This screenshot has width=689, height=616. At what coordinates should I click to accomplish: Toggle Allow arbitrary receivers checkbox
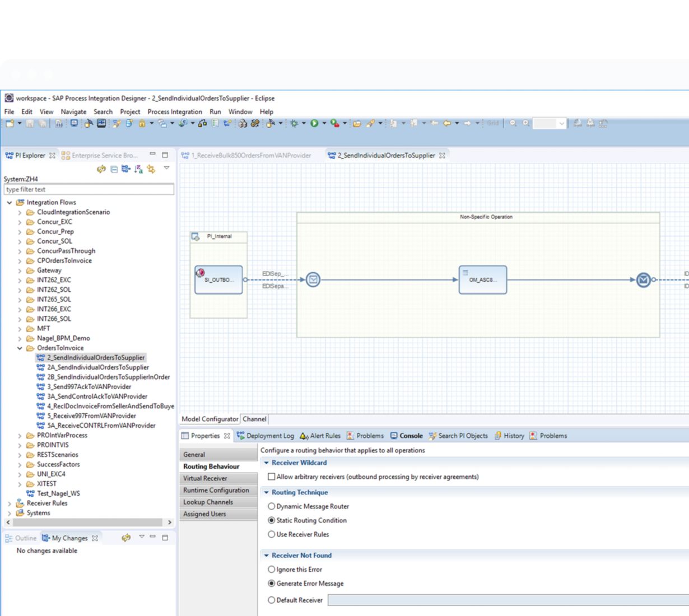click(x=272, y=477)
